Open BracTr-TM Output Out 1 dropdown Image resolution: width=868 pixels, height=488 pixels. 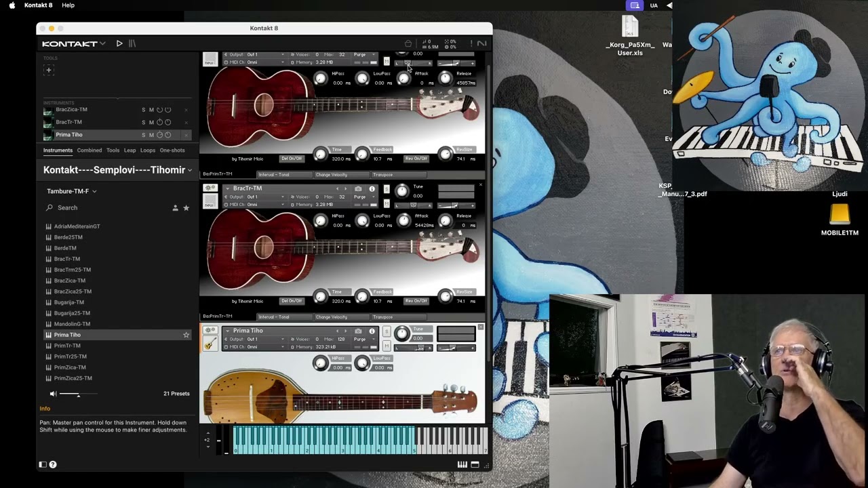pos(256,197)
